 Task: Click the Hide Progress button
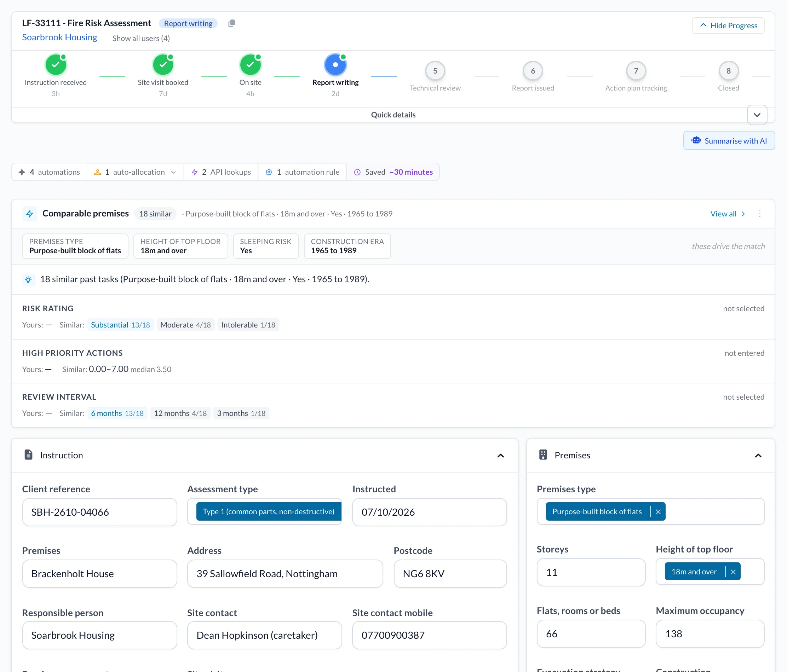pos(728,25)
